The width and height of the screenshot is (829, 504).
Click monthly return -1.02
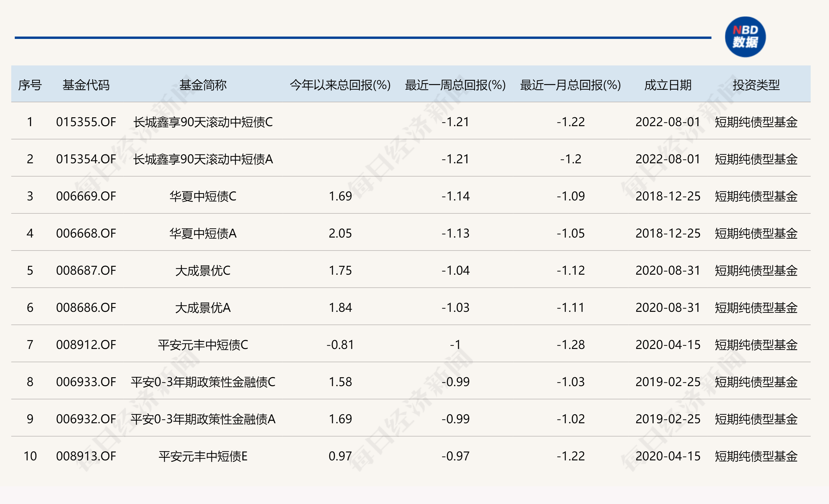pos(571,419)
